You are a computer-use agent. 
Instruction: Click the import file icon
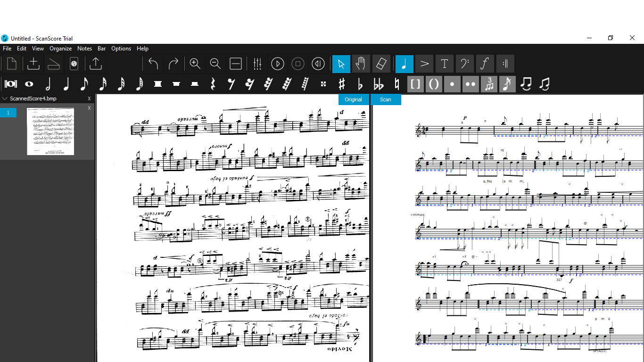pos(33,64)
